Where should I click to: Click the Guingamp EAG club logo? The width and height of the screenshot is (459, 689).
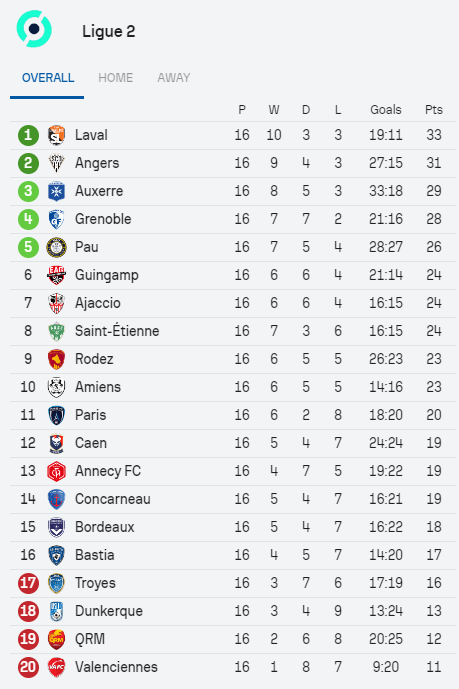[x=56, y=275]
